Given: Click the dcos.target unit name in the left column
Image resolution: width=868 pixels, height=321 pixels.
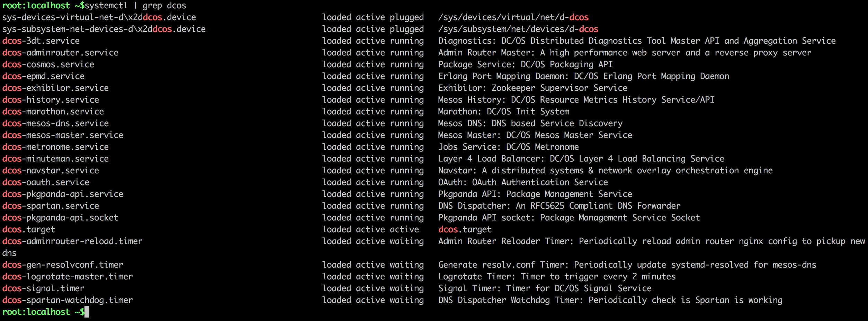Looking at the screenshot, I should click(29, 229).
